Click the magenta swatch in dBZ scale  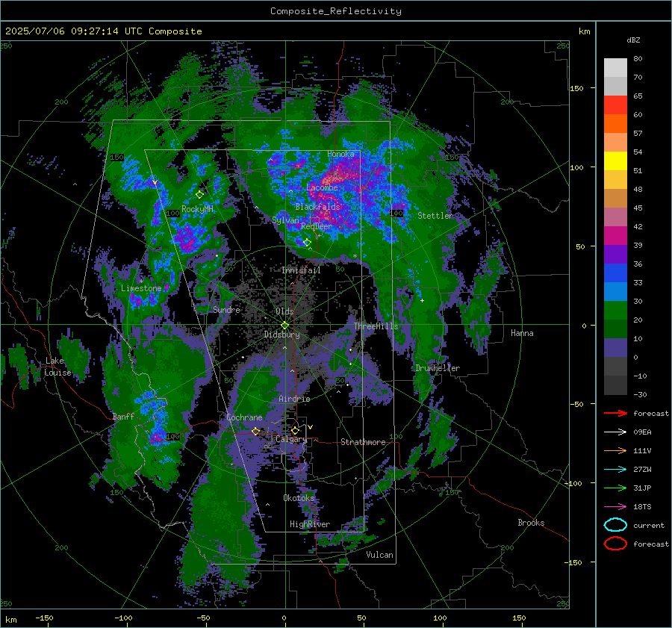[615, 236]
